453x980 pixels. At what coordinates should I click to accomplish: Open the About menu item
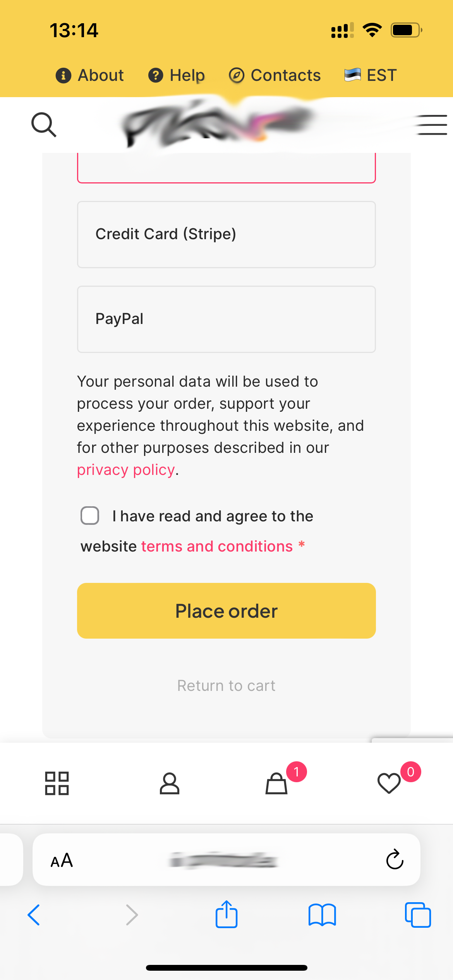point(90,75)
